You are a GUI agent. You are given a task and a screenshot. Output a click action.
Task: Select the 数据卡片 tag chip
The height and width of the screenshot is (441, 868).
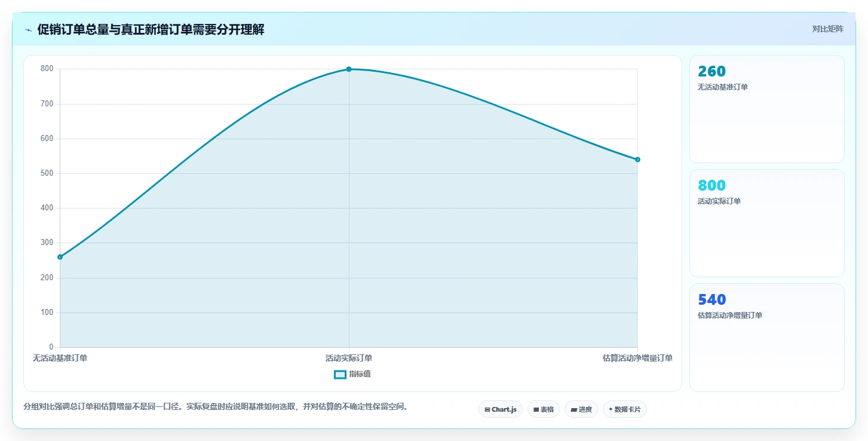click(625, 409)
